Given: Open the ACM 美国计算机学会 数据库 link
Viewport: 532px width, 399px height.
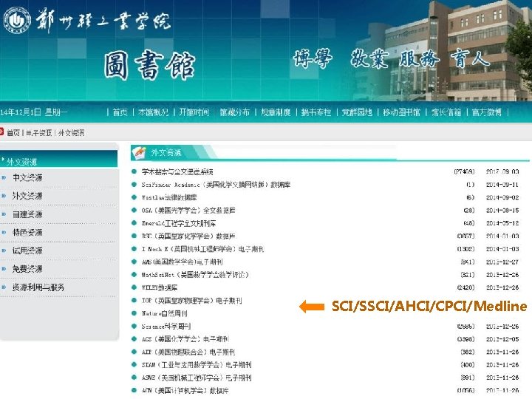Looking at the screenshot, I should click(x=185, y=391).
